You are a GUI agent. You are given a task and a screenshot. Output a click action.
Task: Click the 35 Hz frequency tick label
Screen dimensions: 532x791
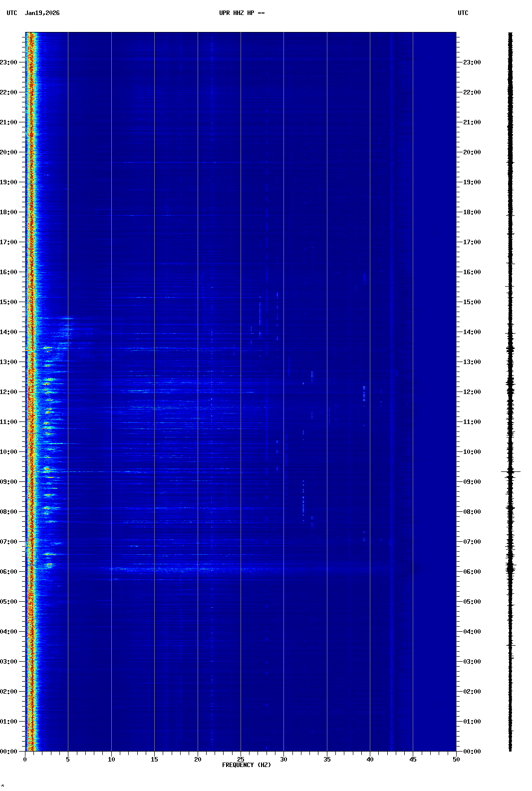point(327,760)
